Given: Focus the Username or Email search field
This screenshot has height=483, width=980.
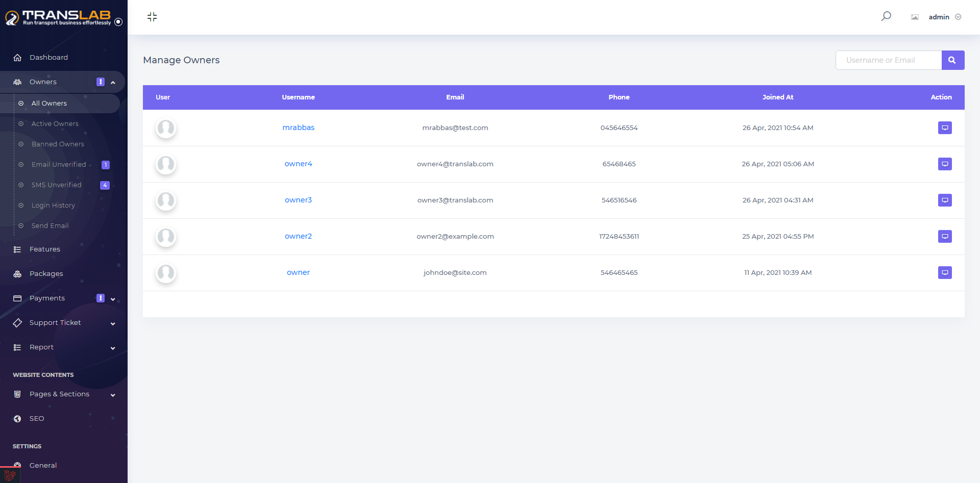Looking at the screenshot, I should point(889,60).
